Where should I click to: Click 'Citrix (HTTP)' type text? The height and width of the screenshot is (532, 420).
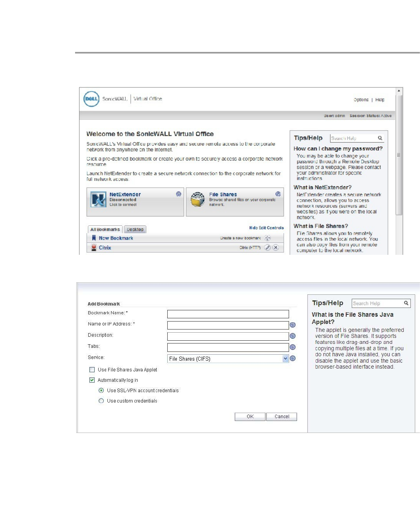[x=250, y=248]
